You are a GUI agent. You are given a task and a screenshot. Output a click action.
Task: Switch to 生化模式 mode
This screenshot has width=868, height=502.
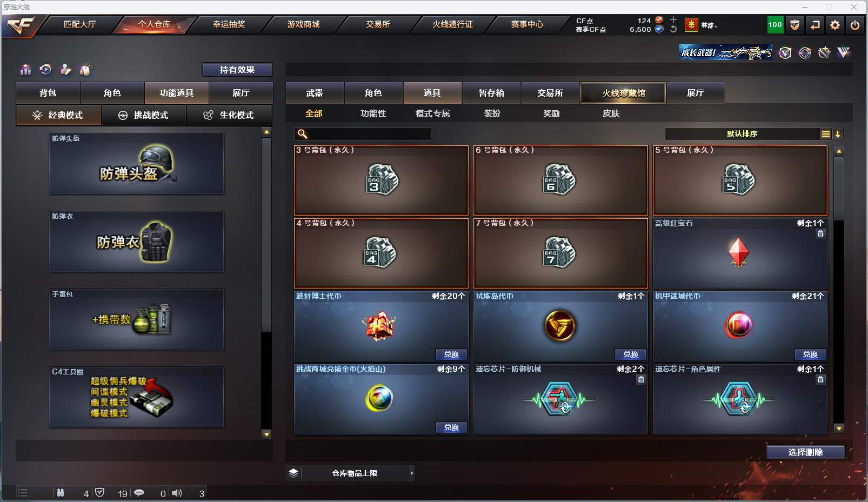coord(230,115)
